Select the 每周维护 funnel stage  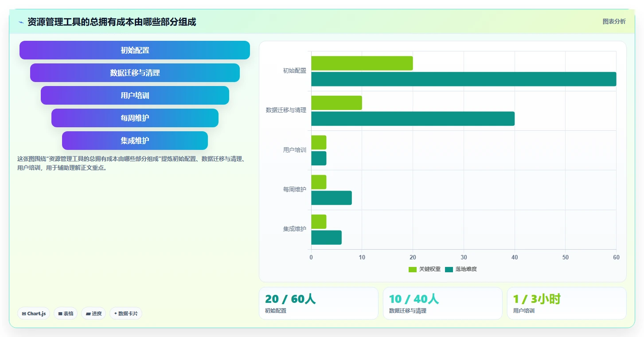coord(135,118)
